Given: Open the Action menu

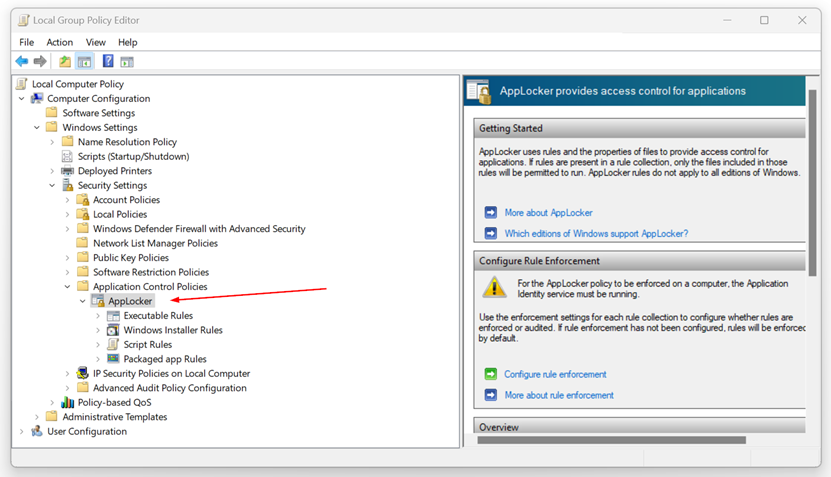Looking at the screenshot, I should pos(59,42).
